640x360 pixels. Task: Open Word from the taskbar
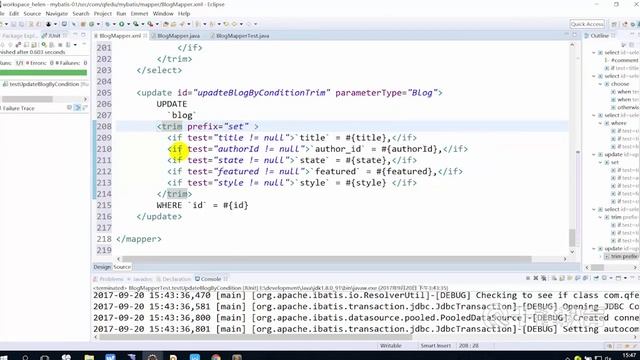110,358
